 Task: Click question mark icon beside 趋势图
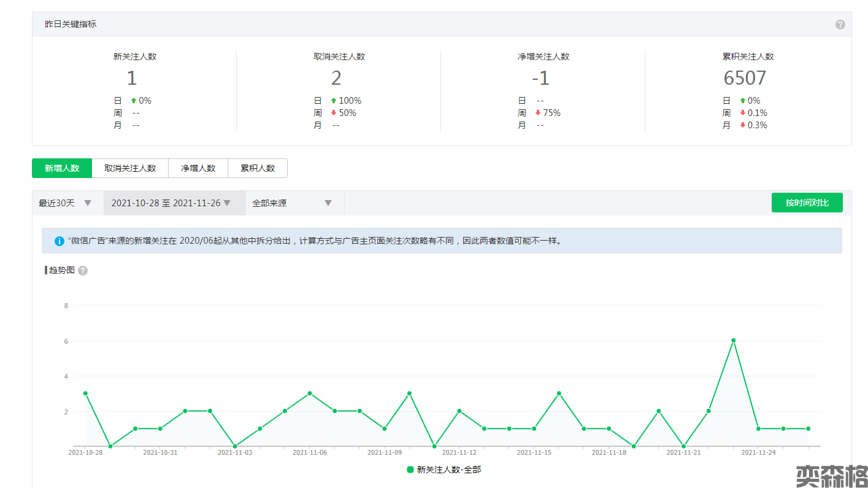(83, 271)
